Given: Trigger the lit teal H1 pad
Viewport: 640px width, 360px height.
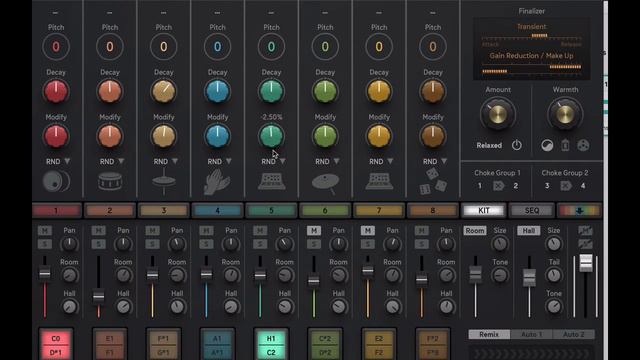Looking at the screenshot, I should (x=271, y=345).
